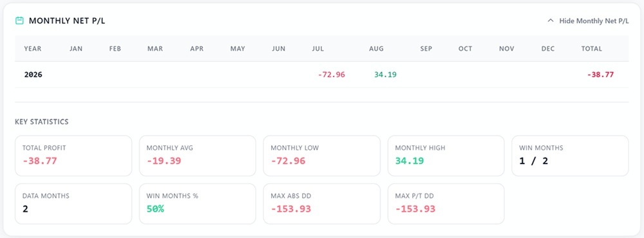Open the Total Profit statistic card
The height and width of the screenshot is (238, 644).
point(73,156)
